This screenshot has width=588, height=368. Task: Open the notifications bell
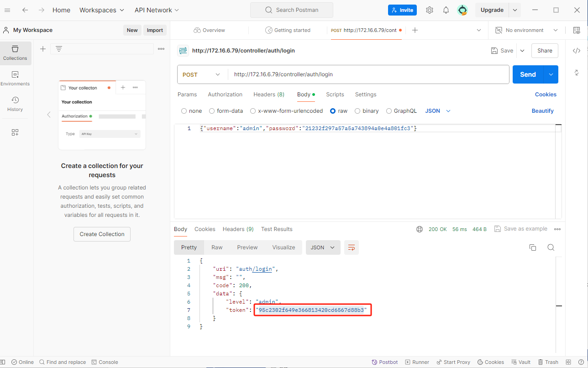pyautogui.click(x=446, y=10)
